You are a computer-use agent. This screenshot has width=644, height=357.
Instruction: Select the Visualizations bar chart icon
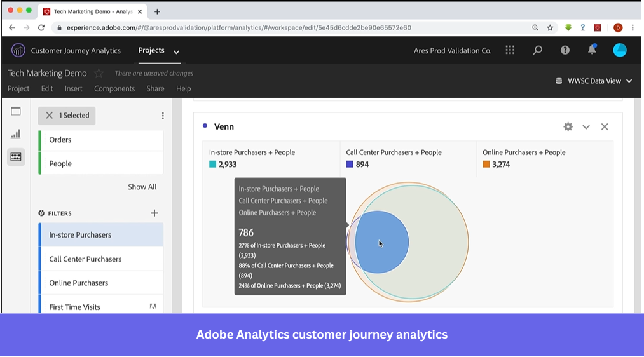coord(16,134)
